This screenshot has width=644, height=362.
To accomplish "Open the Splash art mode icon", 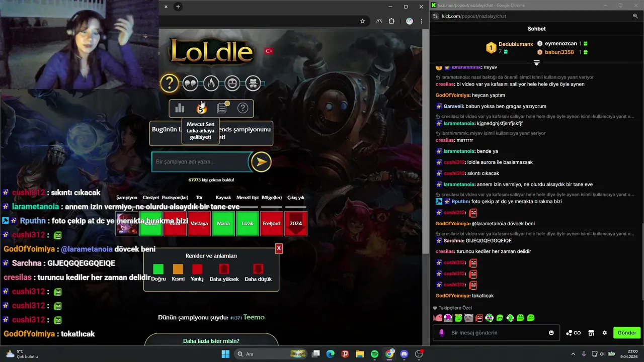I will coord(253,83).
